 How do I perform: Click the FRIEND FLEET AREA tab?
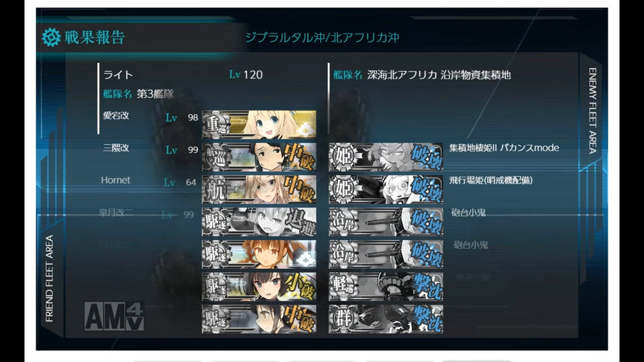pos(50,278)
